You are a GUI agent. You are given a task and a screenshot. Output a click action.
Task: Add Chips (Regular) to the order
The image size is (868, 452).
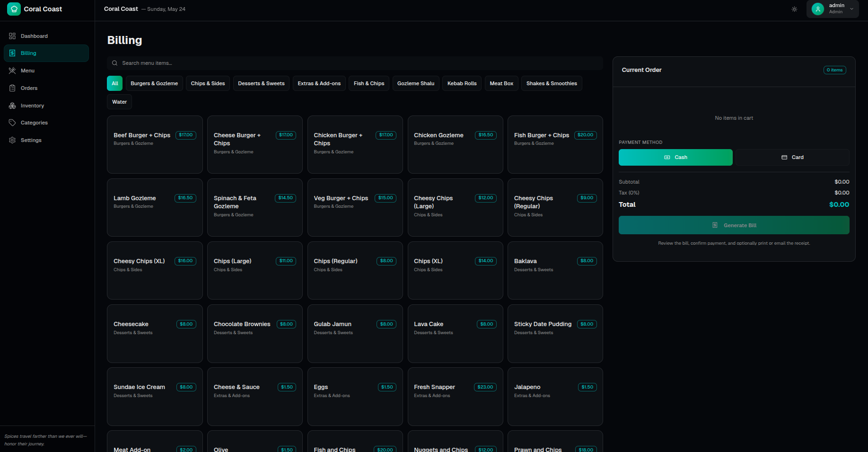tap(355, 270)
